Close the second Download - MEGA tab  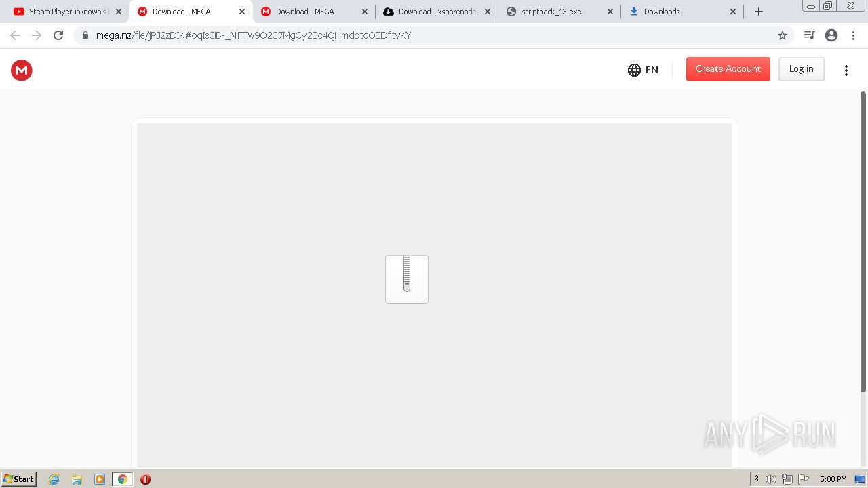click(365, 12)
